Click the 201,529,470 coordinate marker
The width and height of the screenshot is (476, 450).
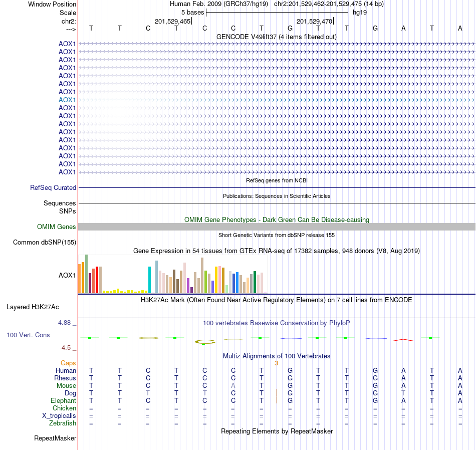(315, 21)
